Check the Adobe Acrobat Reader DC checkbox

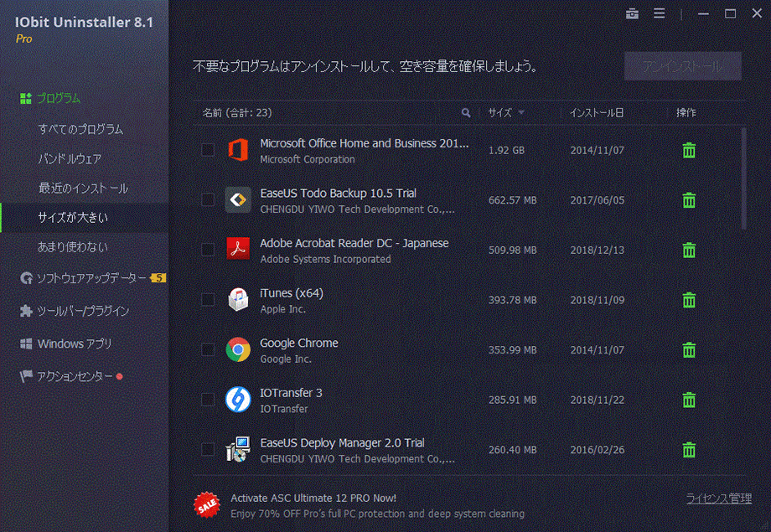tap(208, 250)
